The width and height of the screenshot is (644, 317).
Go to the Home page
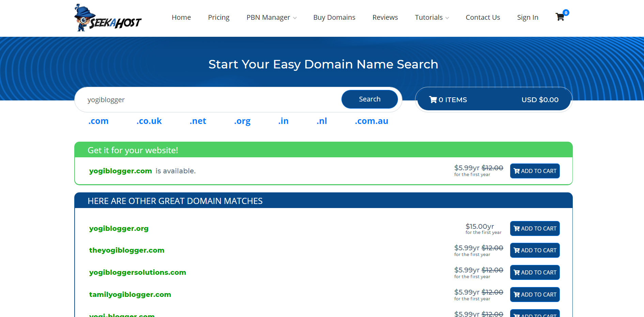pos(181,17)
